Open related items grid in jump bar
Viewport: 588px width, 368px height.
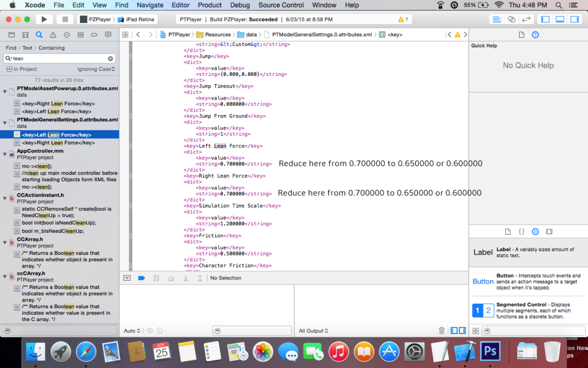tap(125, 34)
